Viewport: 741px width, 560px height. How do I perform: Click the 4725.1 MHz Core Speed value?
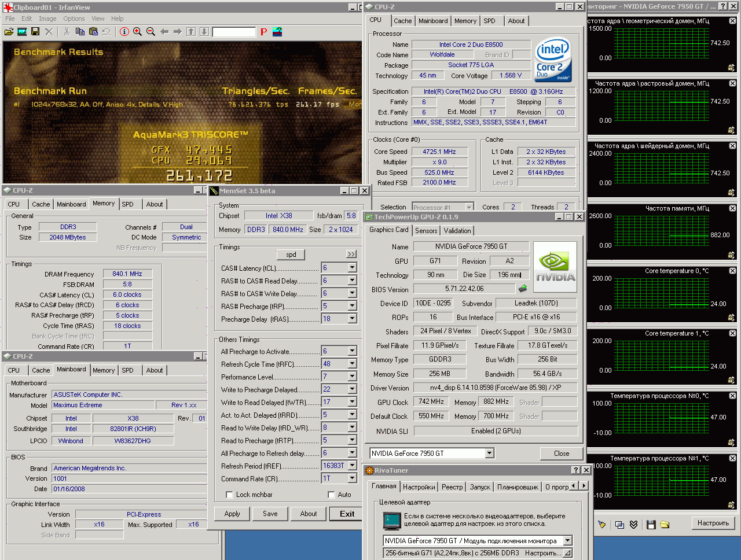pos(439,152)
